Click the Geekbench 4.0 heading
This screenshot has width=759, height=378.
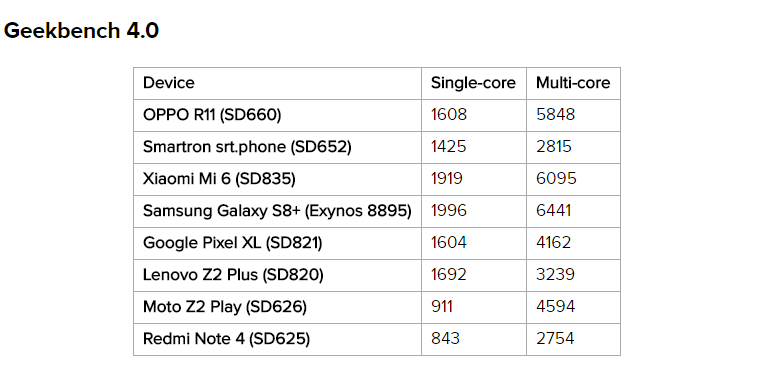pyautogui.click(x=81, y=30)
